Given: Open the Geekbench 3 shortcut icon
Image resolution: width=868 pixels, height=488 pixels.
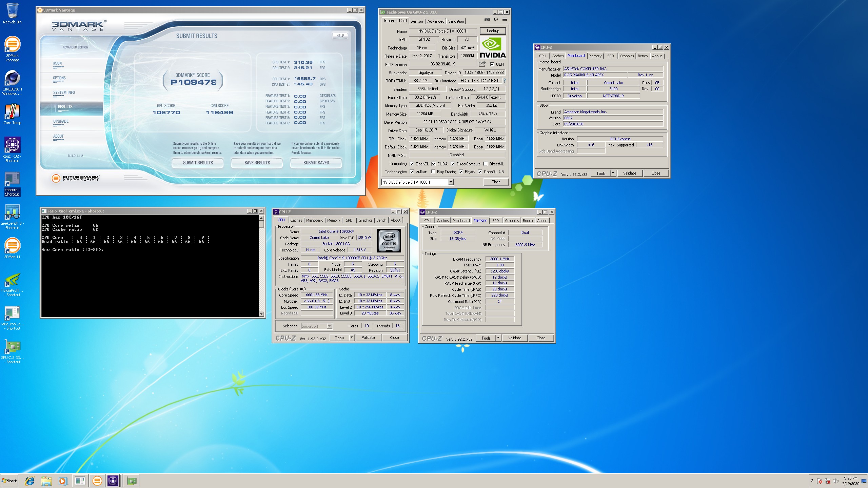Looking at the screenshot, I should 12,217.
